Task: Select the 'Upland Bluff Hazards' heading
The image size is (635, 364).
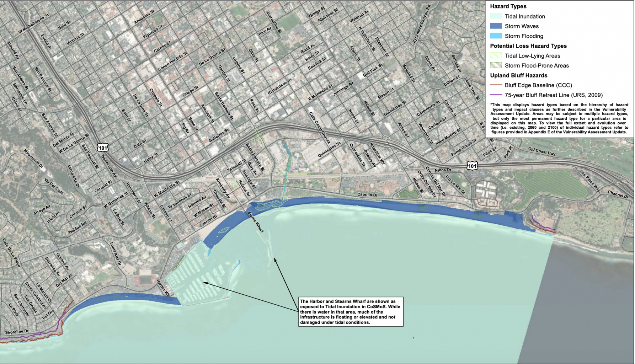Action: 519,75
